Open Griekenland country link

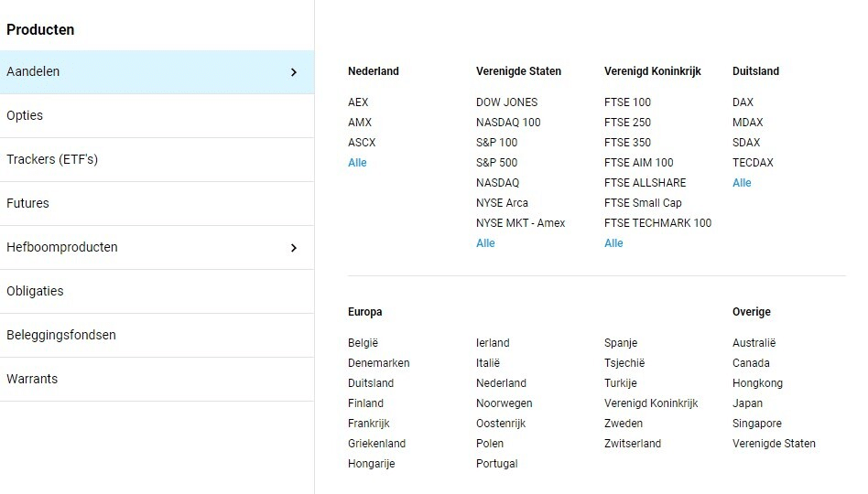point(376,444)
